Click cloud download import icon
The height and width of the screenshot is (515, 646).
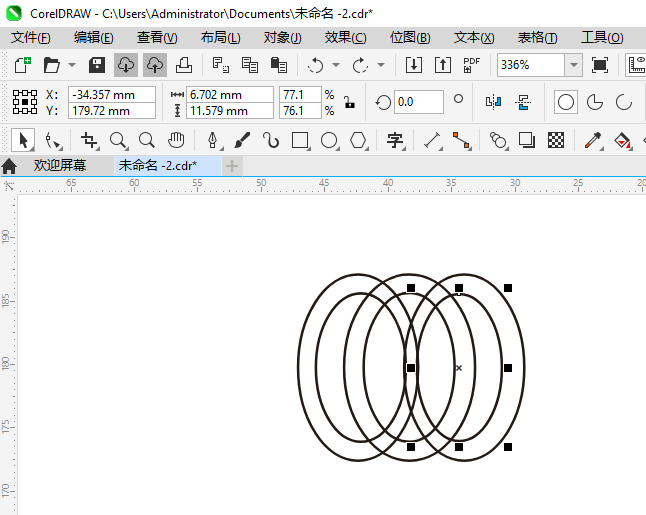pyautogui.click(x=126, y=65)
